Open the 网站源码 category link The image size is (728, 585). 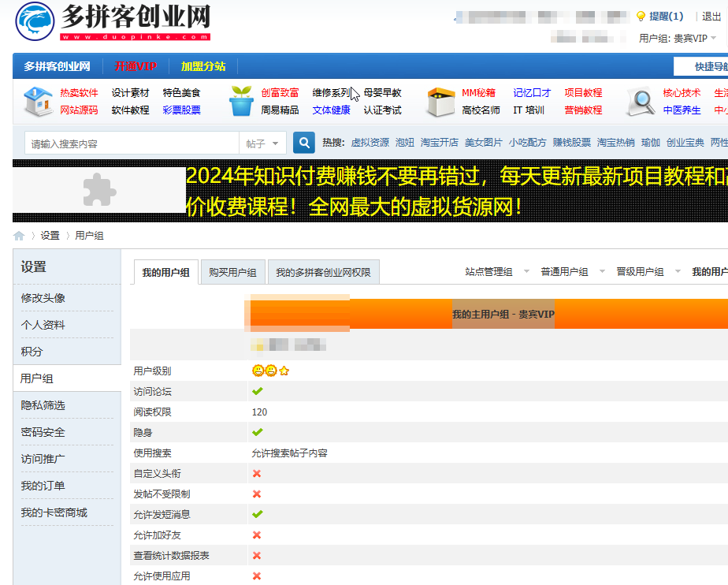79,110
